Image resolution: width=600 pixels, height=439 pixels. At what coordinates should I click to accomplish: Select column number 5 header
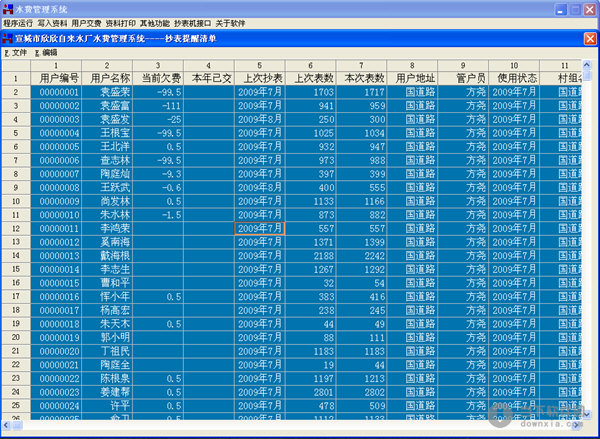click(x=260, y=65)
